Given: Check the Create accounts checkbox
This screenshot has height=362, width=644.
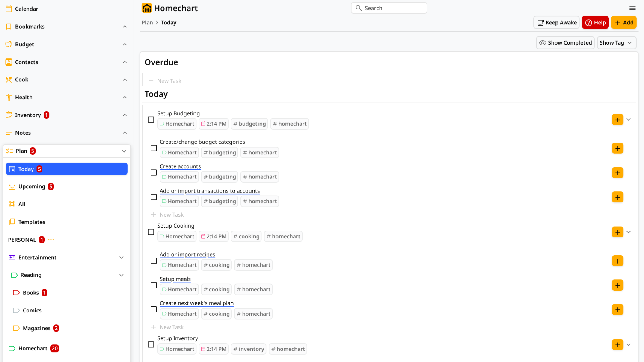Looking at the screenshot, I should (x=154, y=173).
